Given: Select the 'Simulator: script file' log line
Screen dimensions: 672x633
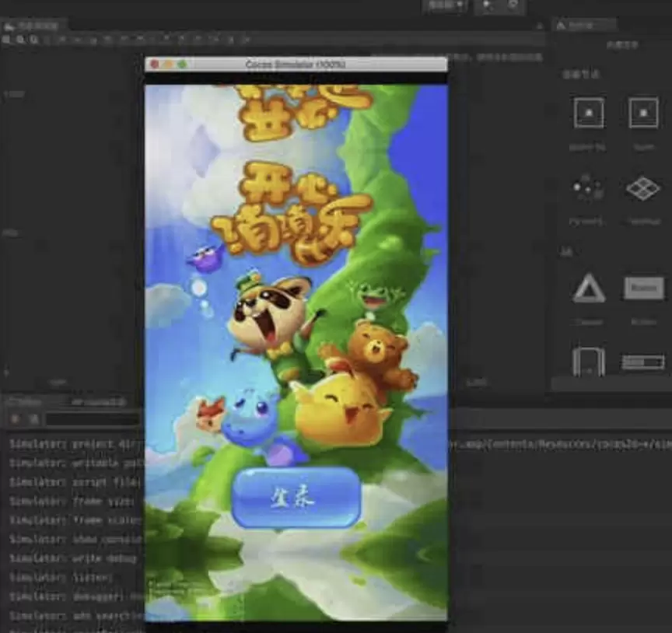Looking at the screenshot, I should click(x=75, y=482).
